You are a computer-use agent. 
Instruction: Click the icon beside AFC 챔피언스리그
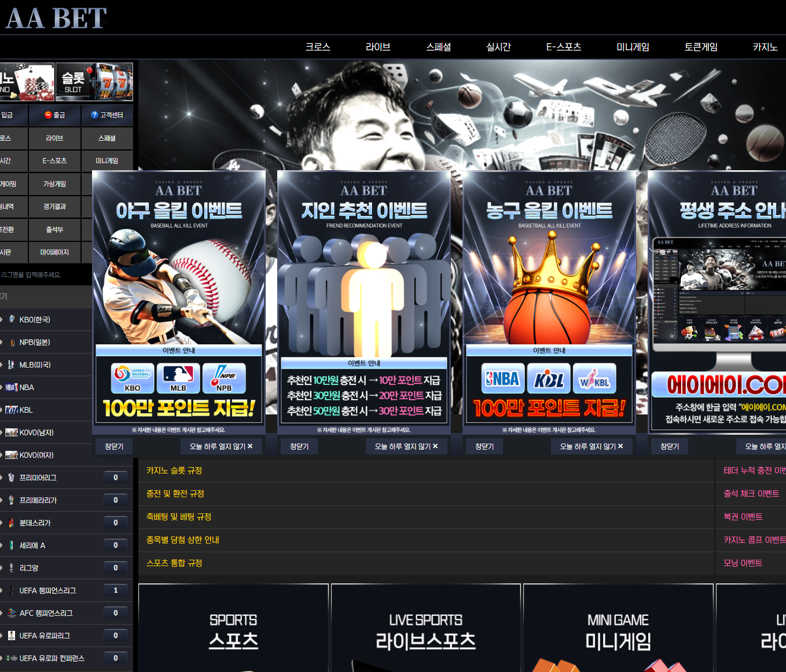pos(12,614)
